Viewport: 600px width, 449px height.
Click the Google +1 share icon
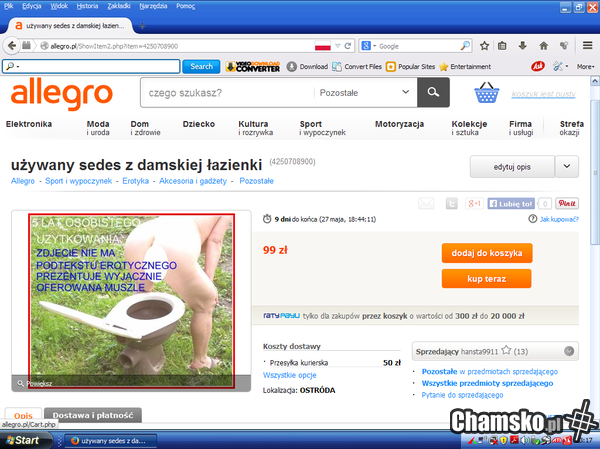pos(475,203)
